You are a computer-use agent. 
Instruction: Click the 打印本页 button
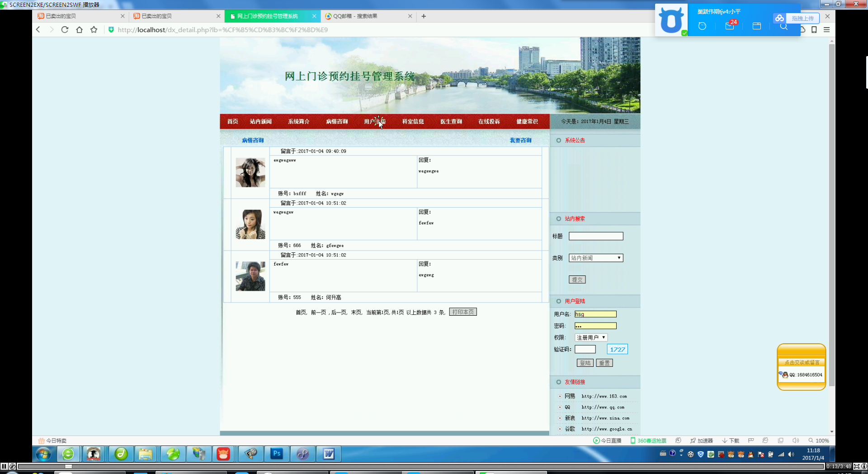coord(463,312)
